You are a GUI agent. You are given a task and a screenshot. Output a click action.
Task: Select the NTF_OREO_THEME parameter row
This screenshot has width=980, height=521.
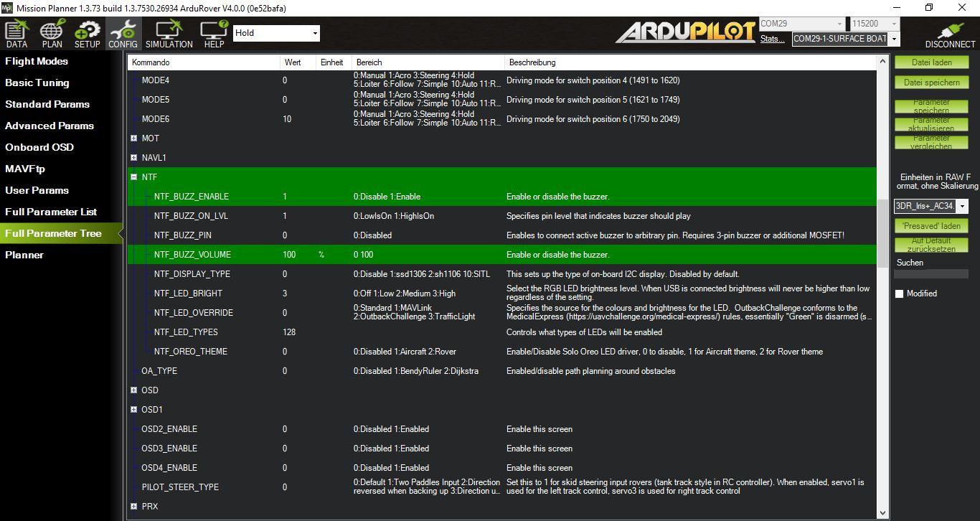(x=502, y=352)
